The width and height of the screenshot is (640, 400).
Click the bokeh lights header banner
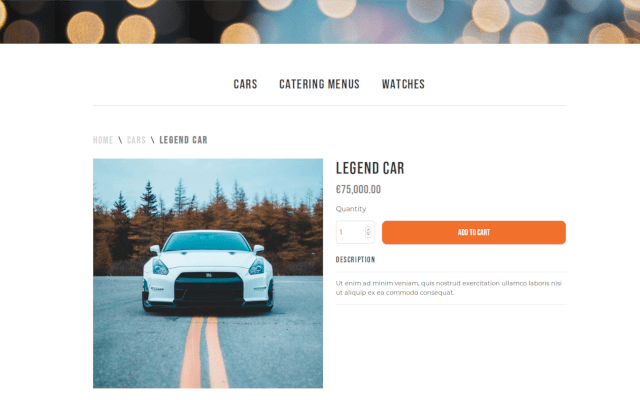[320, 22]
